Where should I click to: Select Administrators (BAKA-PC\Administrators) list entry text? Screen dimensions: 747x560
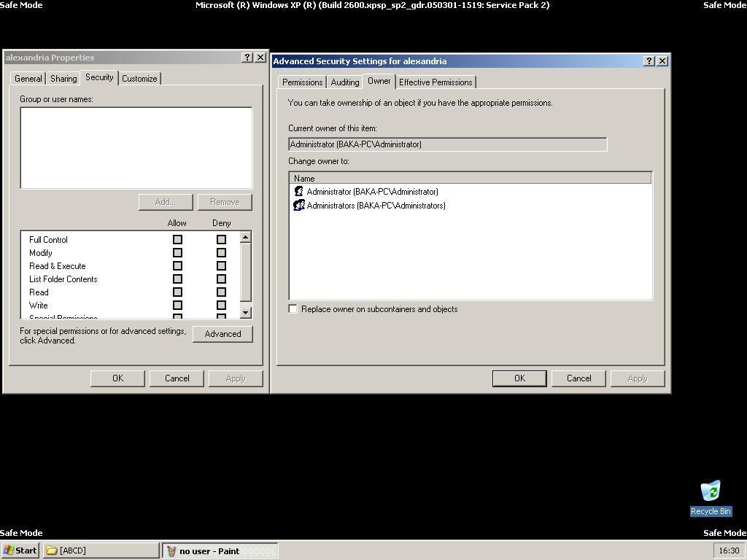point(376,205)
